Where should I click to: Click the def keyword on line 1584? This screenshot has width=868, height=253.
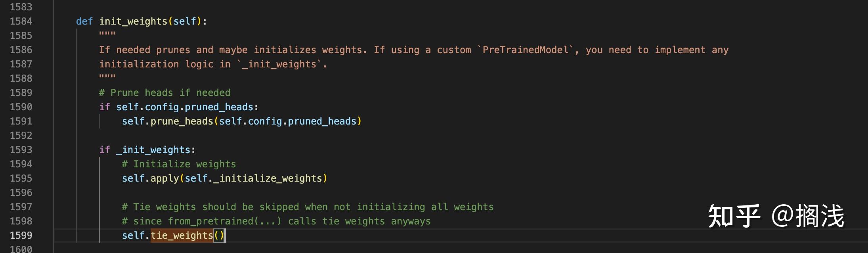84,21
